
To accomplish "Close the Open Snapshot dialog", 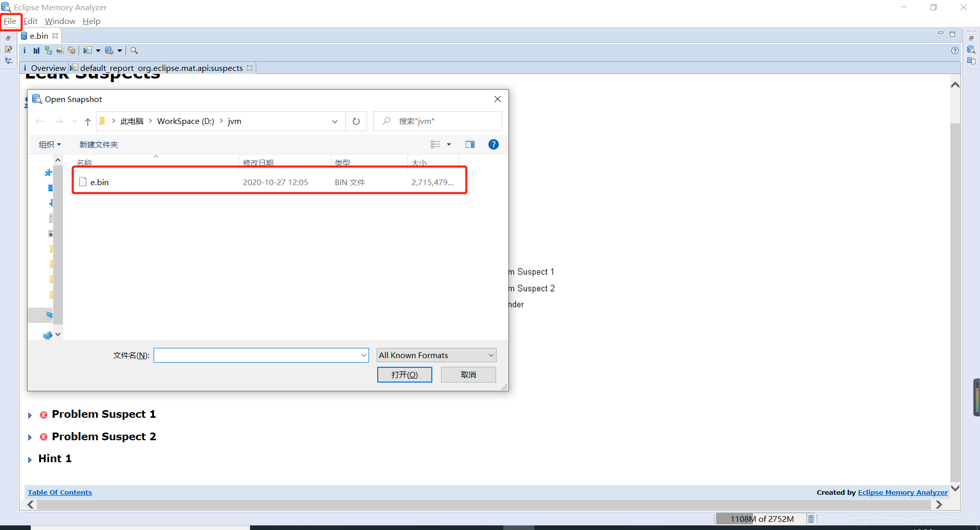I will [x=498, y=99].
